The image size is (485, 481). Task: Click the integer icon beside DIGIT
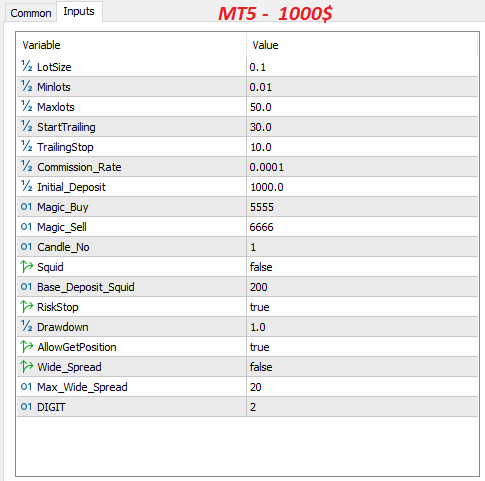pyautogui.click(x=26, y=407)
